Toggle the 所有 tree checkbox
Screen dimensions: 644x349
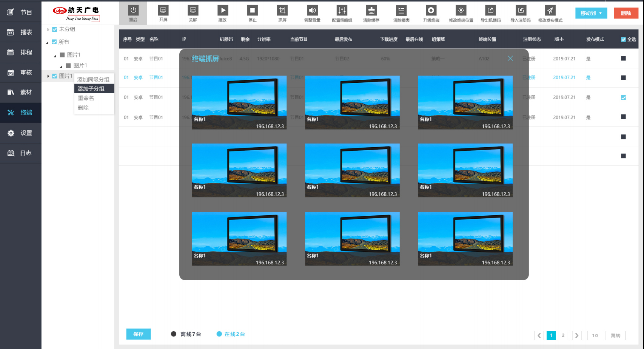click(x=54, y=42)
